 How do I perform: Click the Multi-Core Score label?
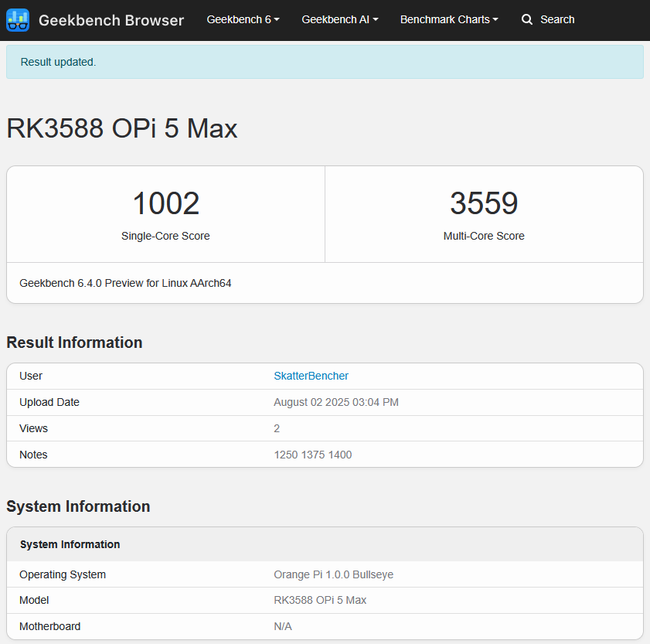484,236
